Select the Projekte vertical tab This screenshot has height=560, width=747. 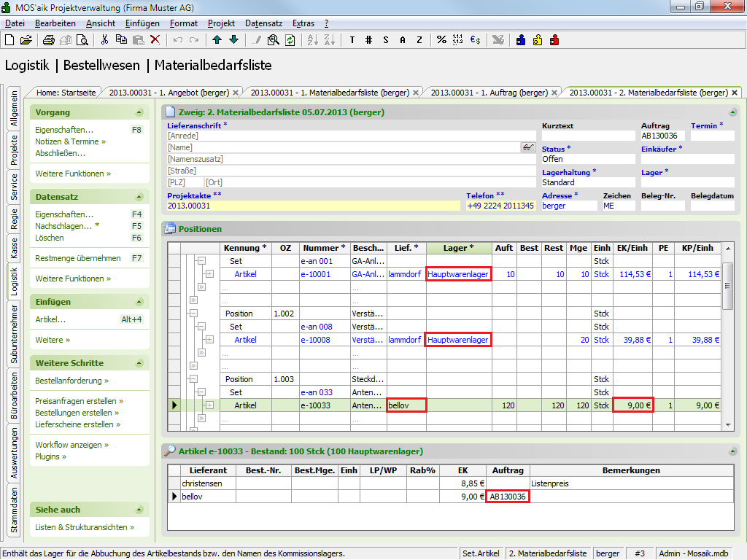(14, 149)
